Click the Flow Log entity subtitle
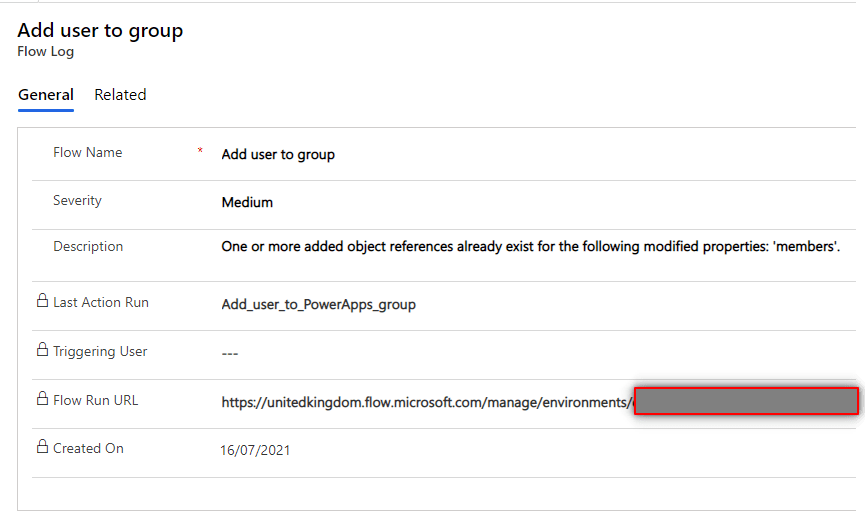 pyautogui.click(x=45, y=52)
